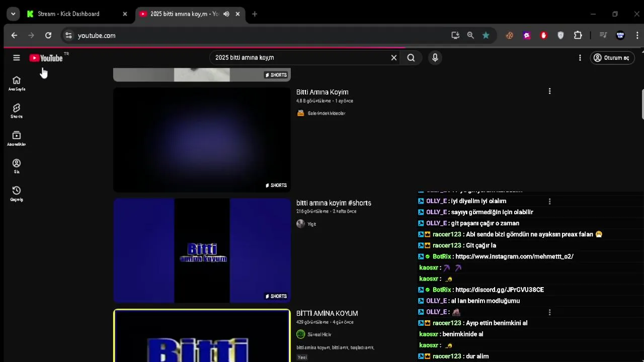Restore down the browser window

coord(615,14)
